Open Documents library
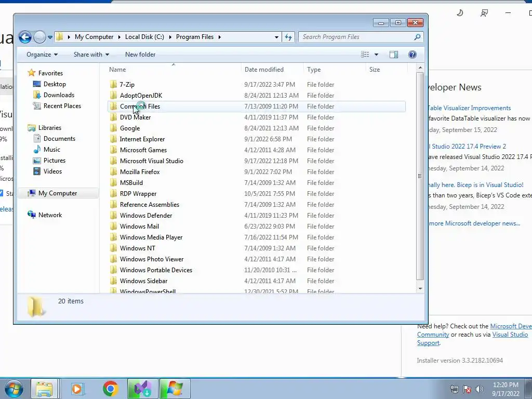Screen dimensions: 532x399 click(59, 138)
